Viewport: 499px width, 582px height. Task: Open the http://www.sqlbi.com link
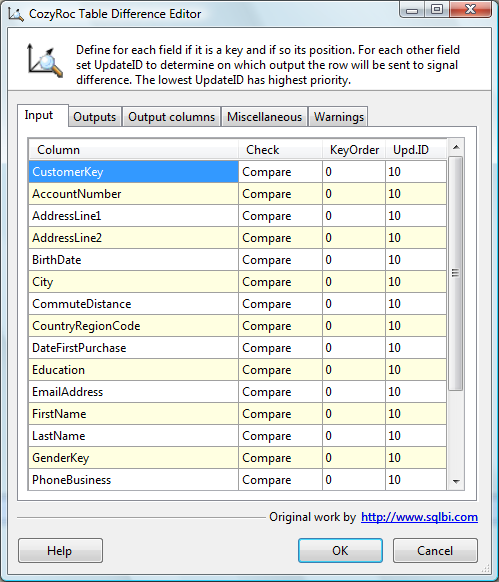419,517
